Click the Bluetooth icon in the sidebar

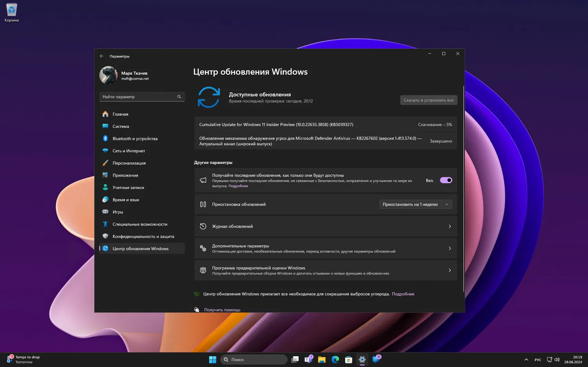pos(105,138)
